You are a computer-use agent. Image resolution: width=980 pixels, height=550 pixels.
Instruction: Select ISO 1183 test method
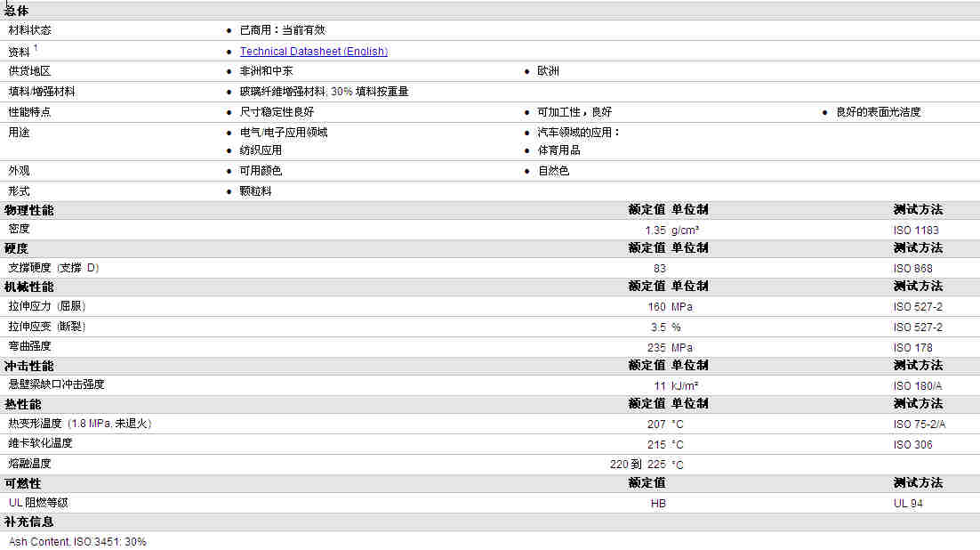click(916, 231)
